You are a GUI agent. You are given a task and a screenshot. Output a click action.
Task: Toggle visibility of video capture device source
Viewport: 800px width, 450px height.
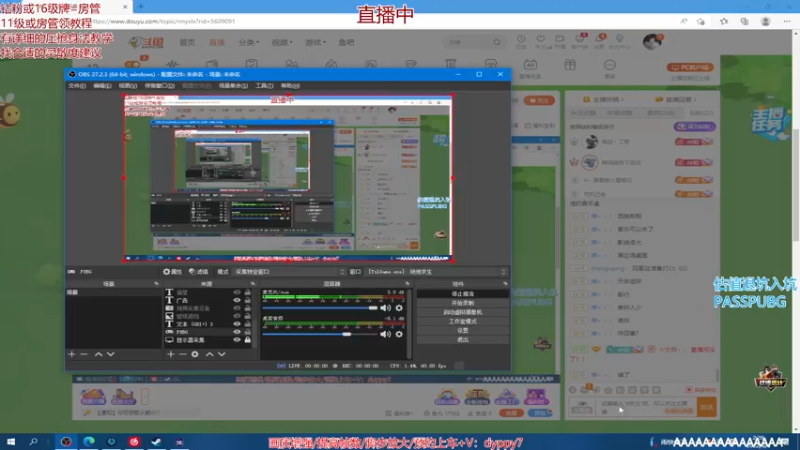coord(237,308)
